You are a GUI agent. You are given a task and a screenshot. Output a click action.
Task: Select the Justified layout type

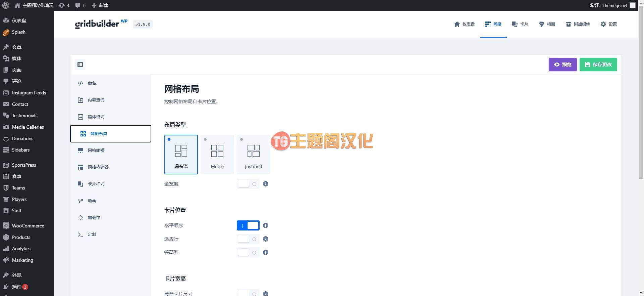254,155
